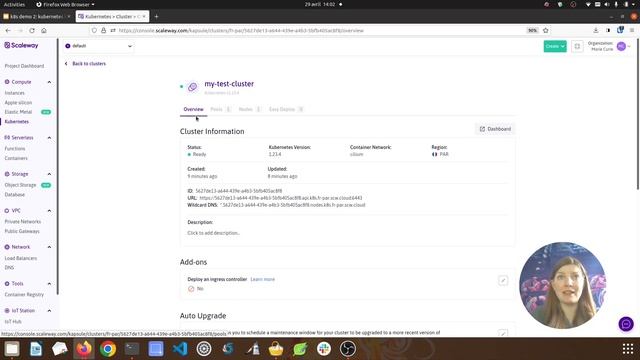Click the site padlock icon in address bar
This screenshot has width=640, height=360.
pyautogui.click(x=103, y=31)
